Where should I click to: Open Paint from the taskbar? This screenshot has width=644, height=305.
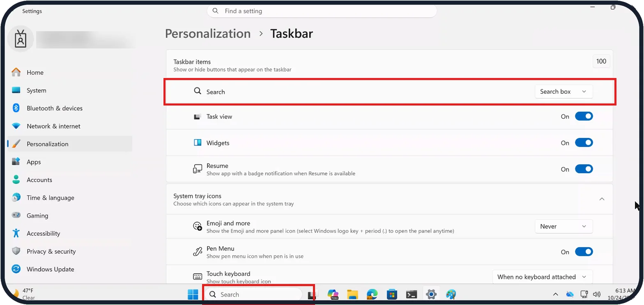click(451, 294)
